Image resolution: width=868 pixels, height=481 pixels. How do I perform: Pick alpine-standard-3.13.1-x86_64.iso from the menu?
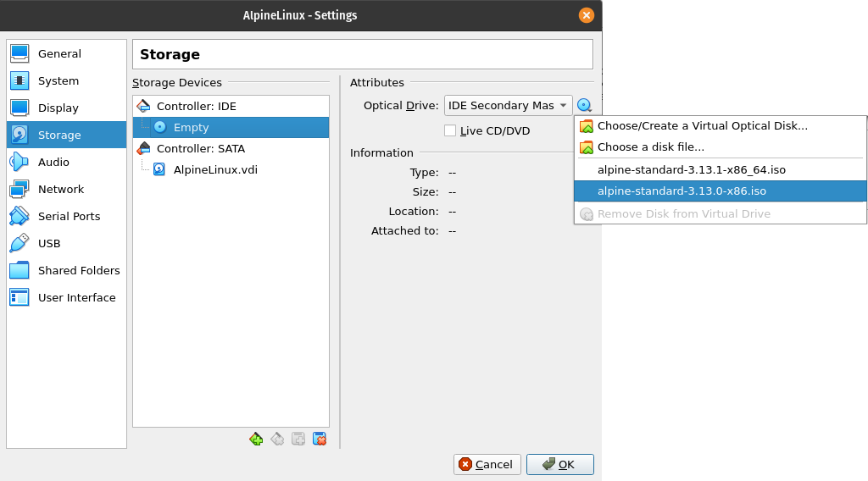721,169
